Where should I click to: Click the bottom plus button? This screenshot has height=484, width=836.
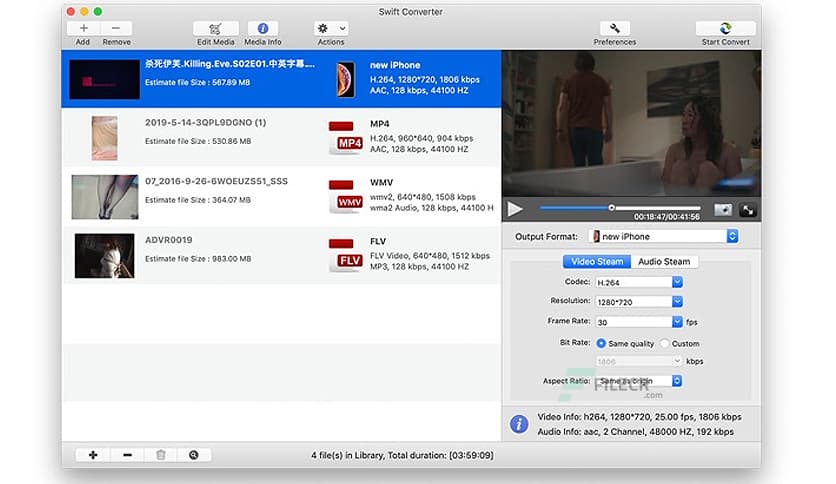coord(93,455)
